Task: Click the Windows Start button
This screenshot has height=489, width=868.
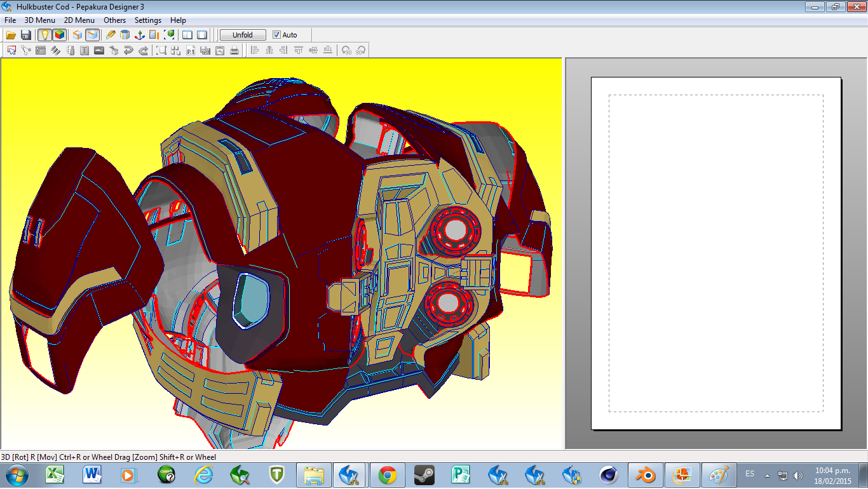Action: [17, 474]
